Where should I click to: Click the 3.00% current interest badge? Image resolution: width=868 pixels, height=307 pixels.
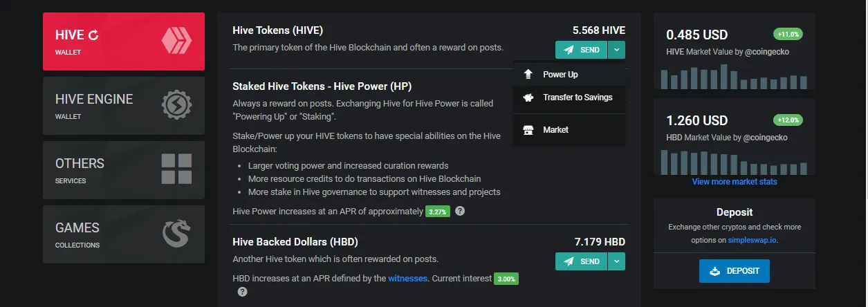click(506, 279)
